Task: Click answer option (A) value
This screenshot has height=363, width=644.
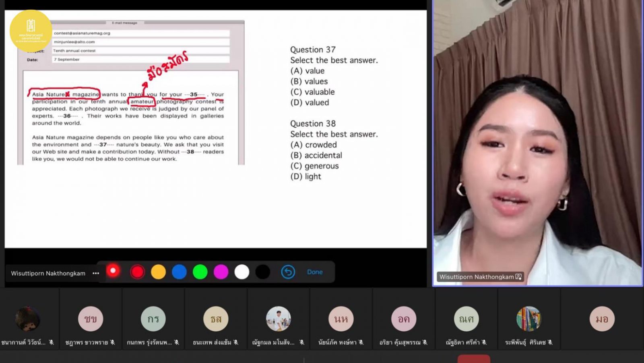Action: coord(308,71)
